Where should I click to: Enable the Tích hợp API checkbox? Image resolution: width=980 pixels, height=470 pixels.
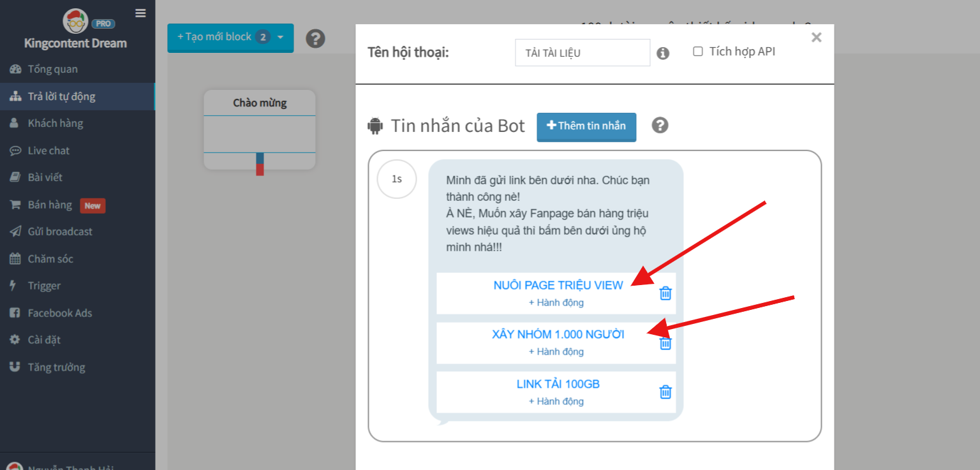[698, 52]
